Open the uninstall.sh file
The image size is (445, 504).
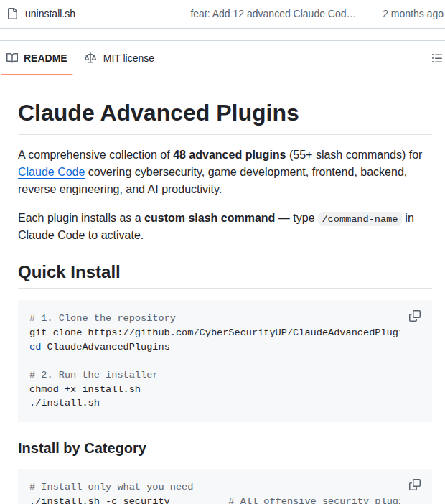point(50,14)
